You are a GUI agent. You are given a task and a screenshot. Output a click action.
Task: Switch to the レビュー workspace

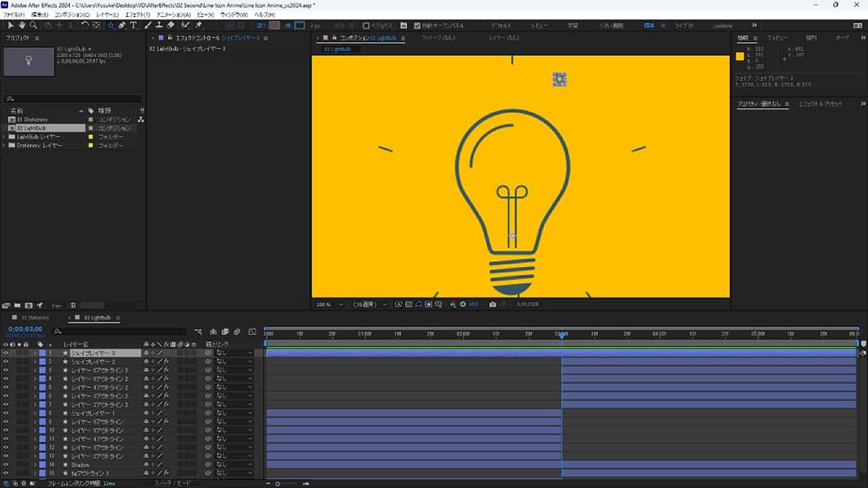pyautogui.click(x=539, y=25)
